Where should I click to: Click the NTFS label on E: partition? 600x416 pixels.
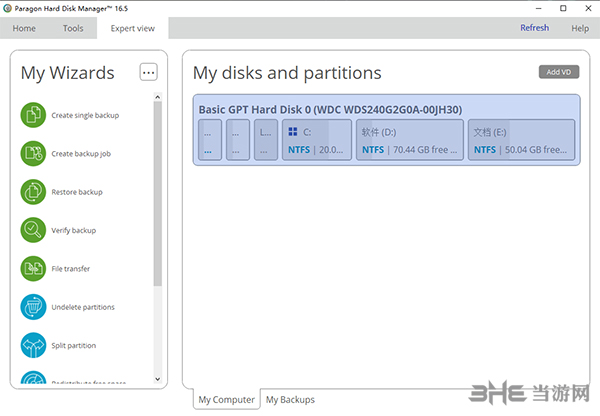click(x=485, y=150)
